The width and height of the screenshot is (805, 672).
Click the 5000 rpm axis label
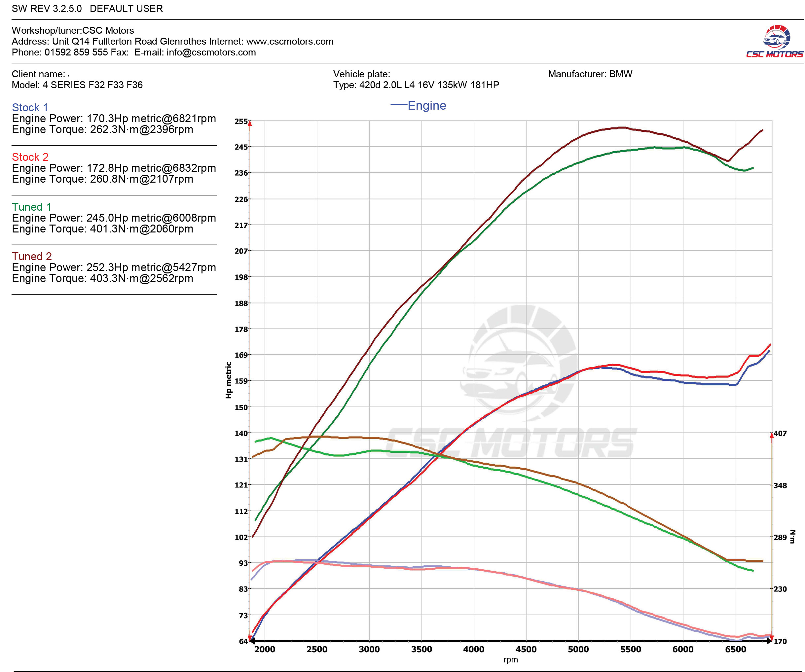coord(578,649)
